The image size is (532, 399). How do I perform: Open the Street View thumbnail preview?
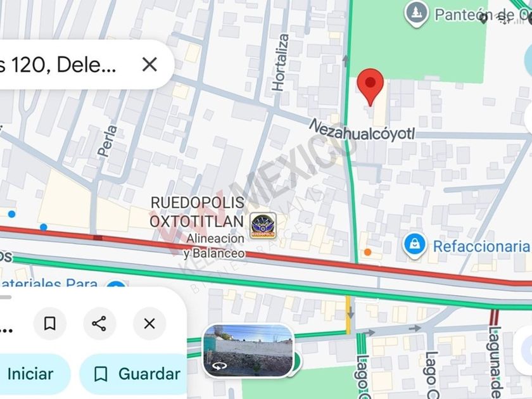point(248,351)
